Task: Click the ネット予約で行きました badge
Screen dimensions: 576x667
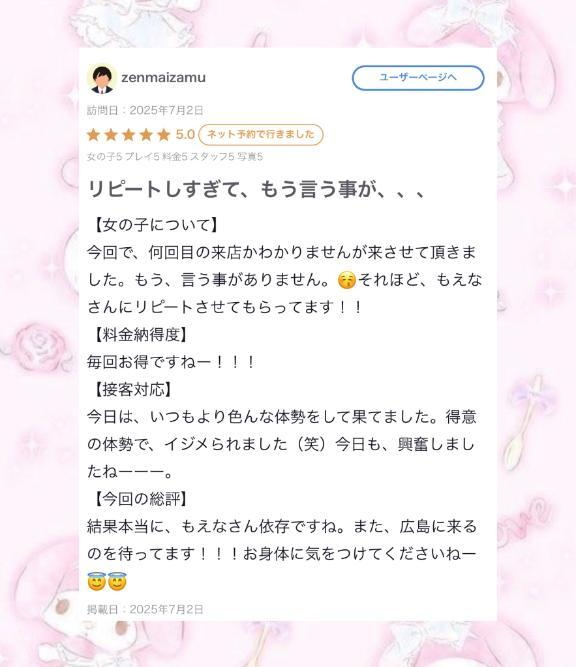Action: (x=261, y=134)
